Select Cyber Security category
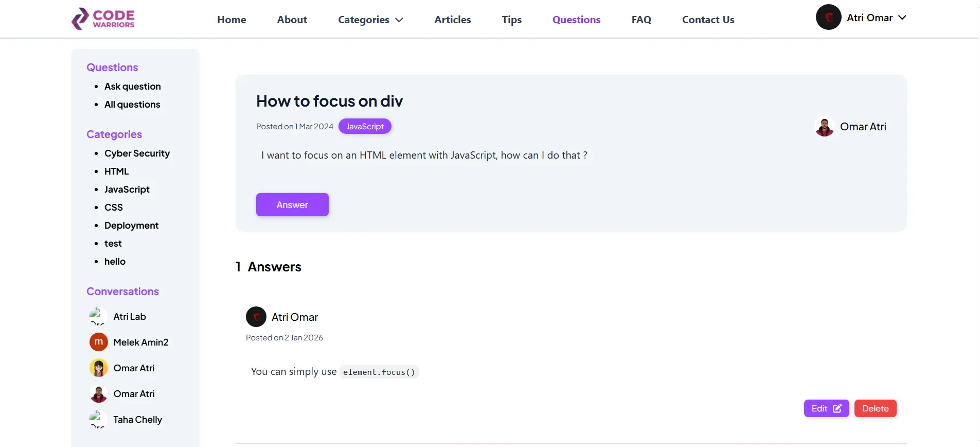 coord(137,153)
